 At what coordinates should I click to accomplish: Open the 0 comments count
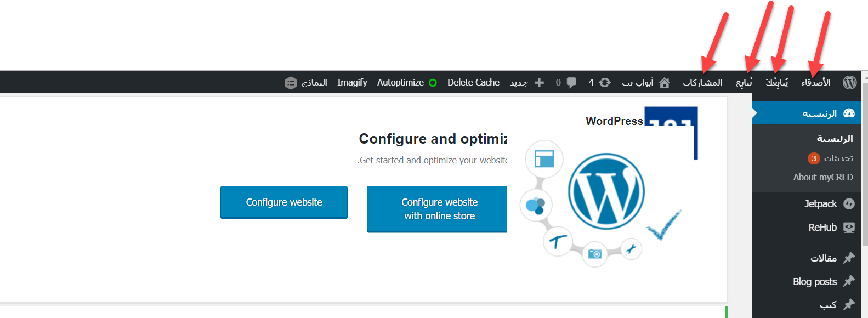(x=558, y=82)
